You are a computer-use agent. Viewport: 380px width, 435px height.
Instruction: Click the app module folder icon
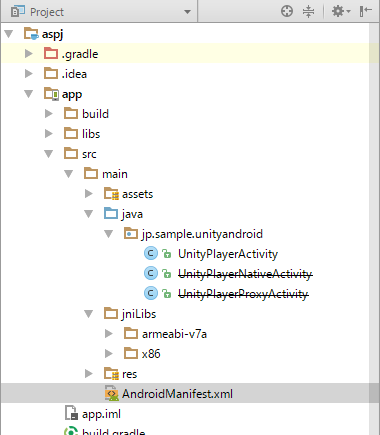pos(51,94)
